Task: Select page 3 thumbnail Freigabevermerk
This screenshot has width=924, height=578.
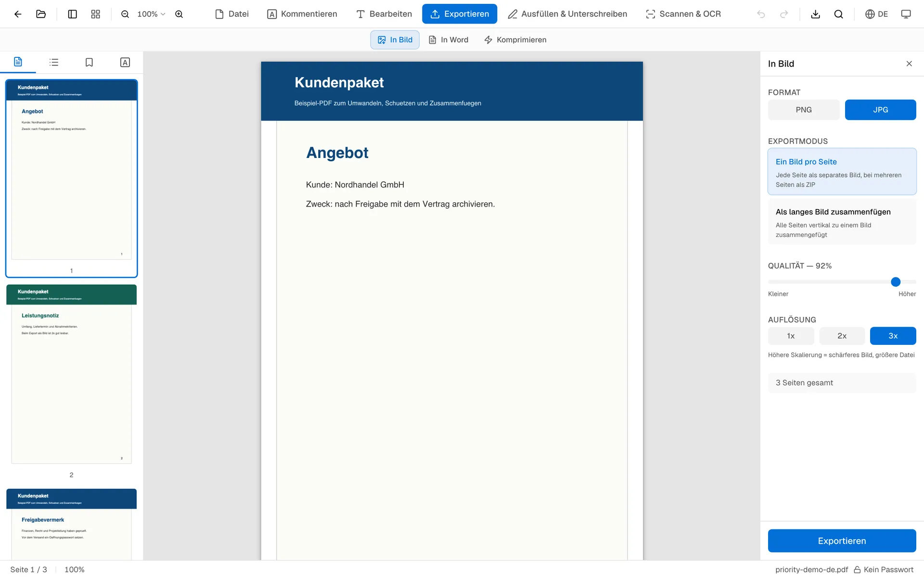Action: coord(71,524)
